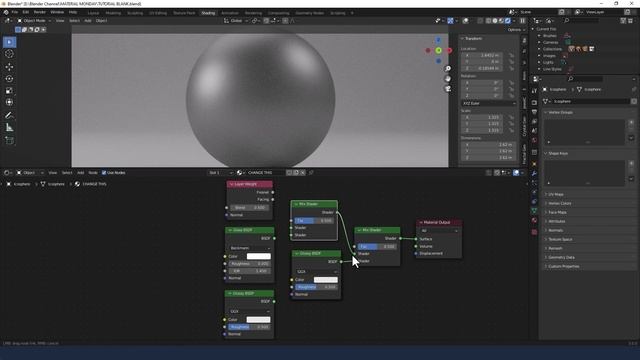Click the Dimensions X value field
640x360 pixels.
(488, 144)
